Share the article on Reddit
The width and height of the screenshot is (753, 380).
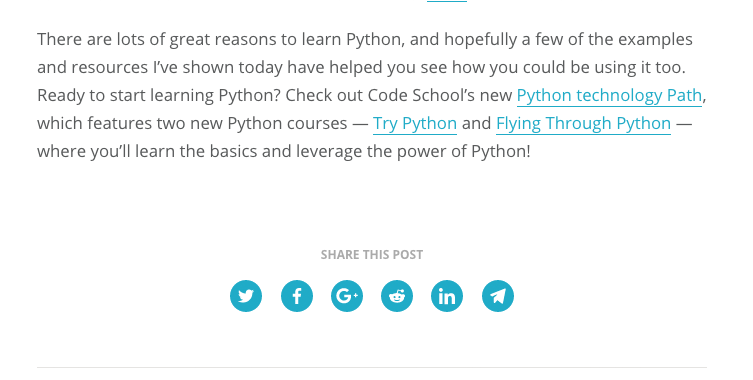pyautogui.click(x=397, y=296)
